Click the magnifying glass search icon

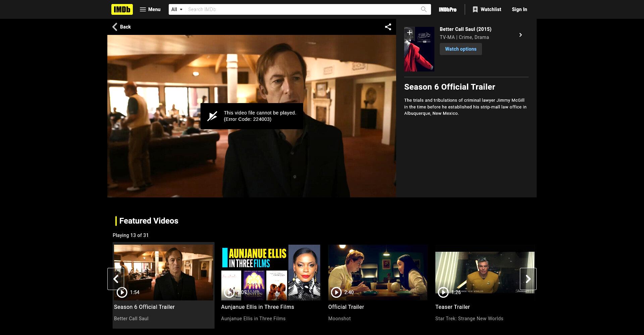pyautogui.click(x=424, y=9)
